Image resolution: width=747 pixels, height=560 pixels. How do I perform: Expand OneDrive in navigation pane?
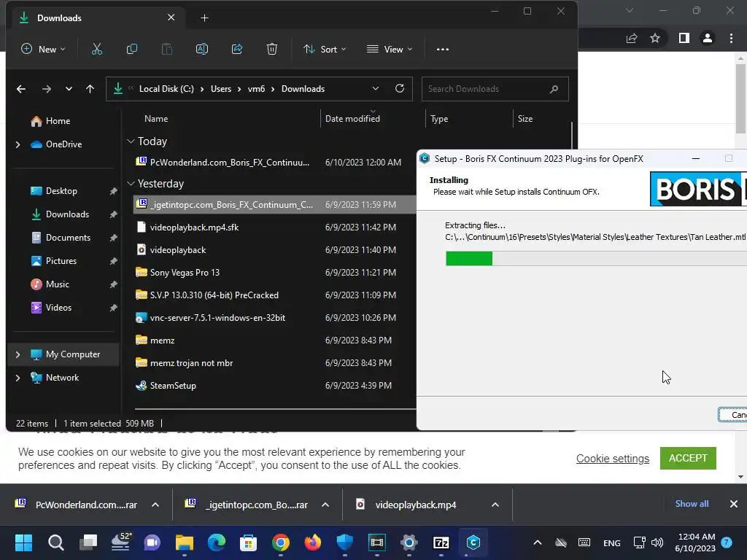pyautogui.click(x=18, y=144)
